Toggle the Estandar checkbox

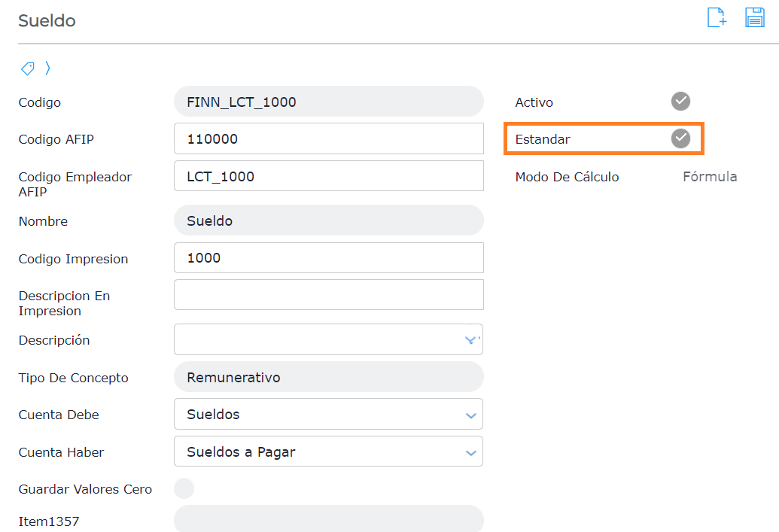tap(680, 138)
